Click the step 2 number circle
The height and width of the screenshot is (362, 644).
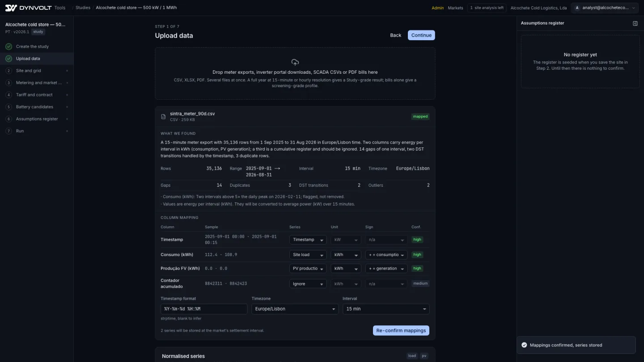[8, 71]
